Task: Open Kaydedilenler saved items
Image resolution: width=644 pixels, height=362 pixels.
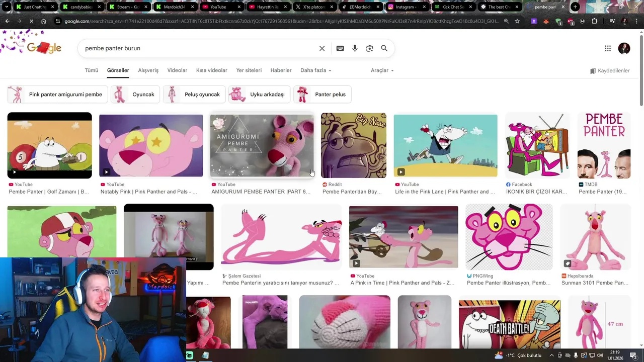Action: [610, 71]
